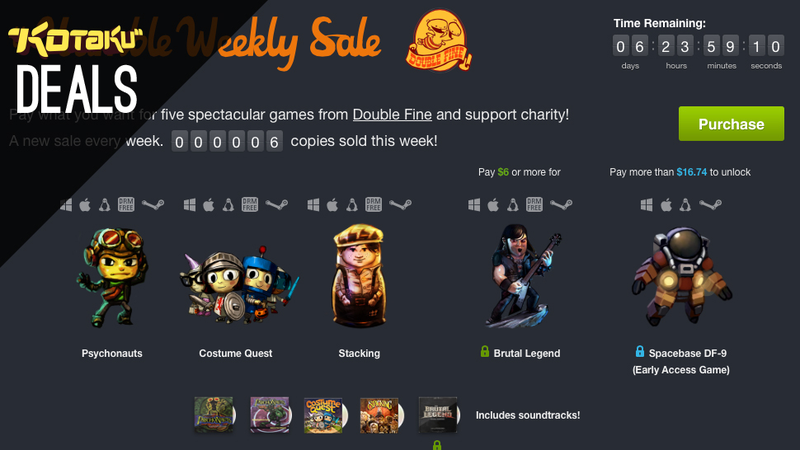Click the Windows icon above Costume Quest
The image size is (800, 450).
point(189,205)
